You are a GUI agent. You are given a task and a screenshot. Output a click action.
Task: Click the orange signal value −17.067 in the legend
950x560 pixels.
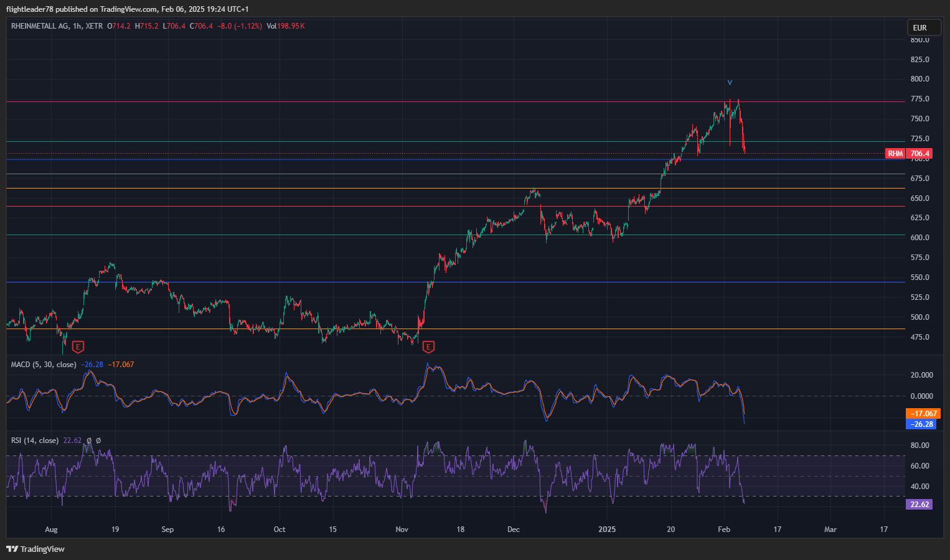[121, 365]
